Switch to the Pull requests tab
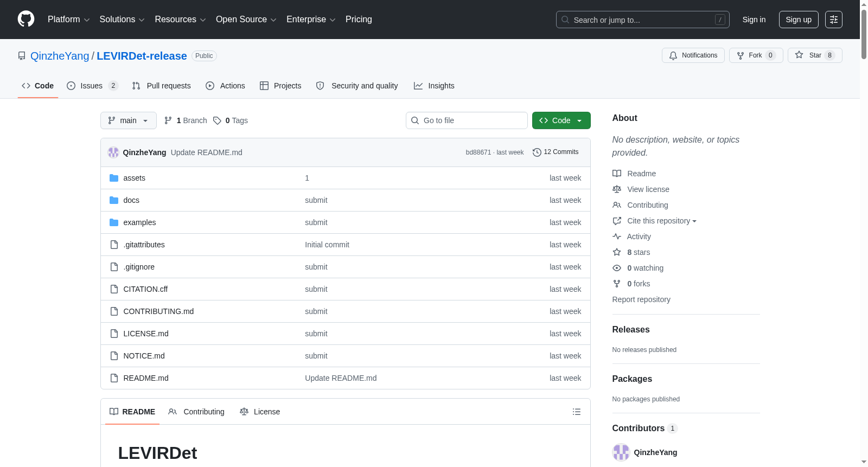This screenshot has width=868, height=467. (162, 86)
